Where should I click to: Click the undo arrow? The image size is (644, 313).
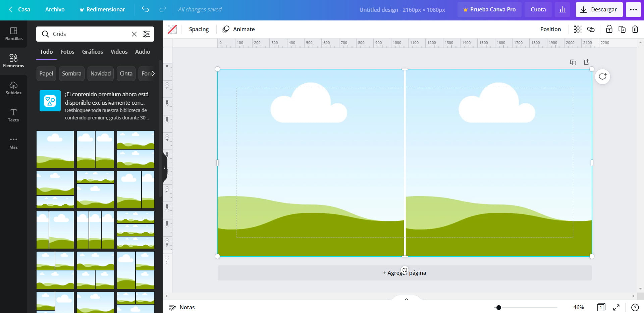tap(145, 9)
